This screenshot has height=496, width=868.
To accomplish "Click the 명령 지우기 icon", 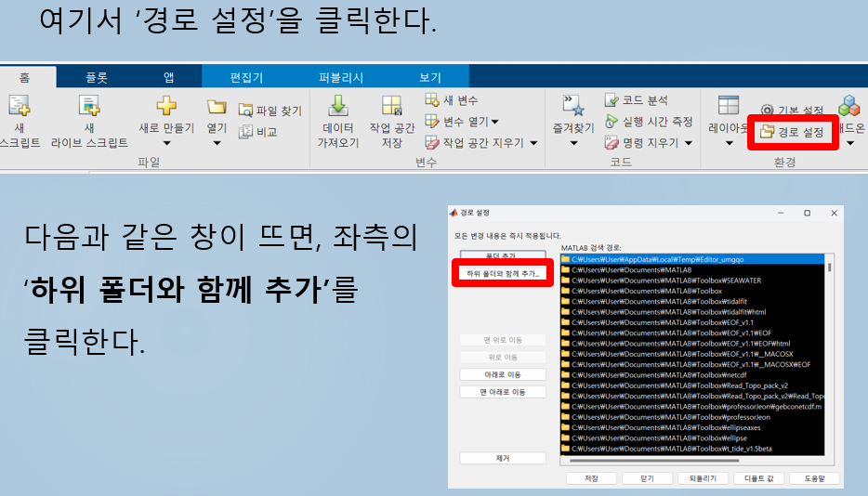I will 612,142.
